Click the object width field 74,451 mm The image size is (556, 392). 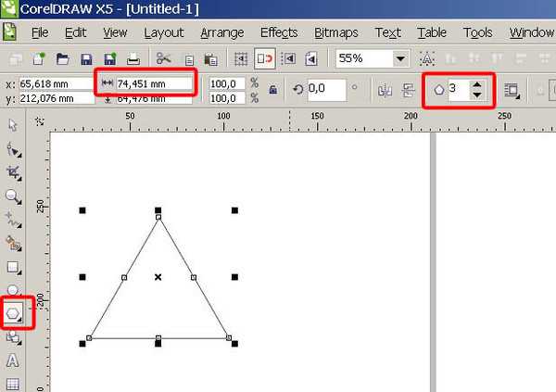coord(154,83)
